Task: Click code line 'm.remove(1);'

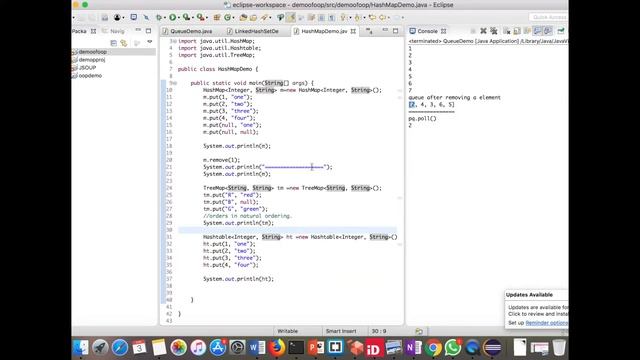Action: click(222, 160)
